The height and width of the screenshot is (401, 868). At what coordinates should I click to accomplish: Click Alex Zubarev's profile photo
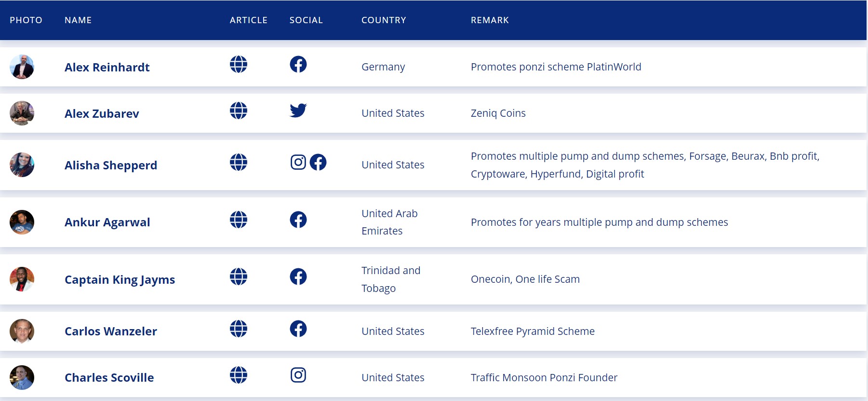(22, 113)
